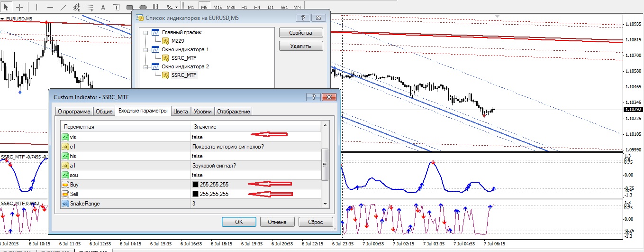Select the Buy color variable icon
This screenshot has width=644, height=252.
tap(65, 184)
